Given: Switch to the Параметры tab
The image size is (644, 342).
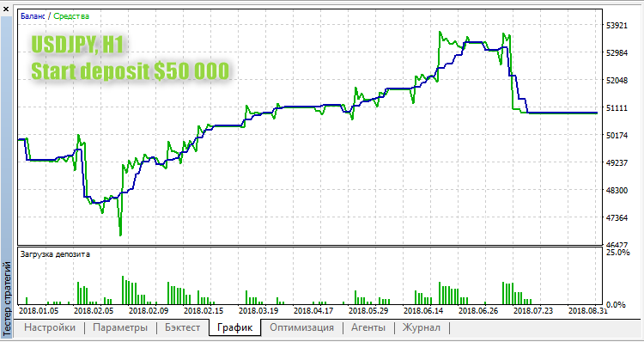Looking at the screenshot, I should tap(120, 327).
